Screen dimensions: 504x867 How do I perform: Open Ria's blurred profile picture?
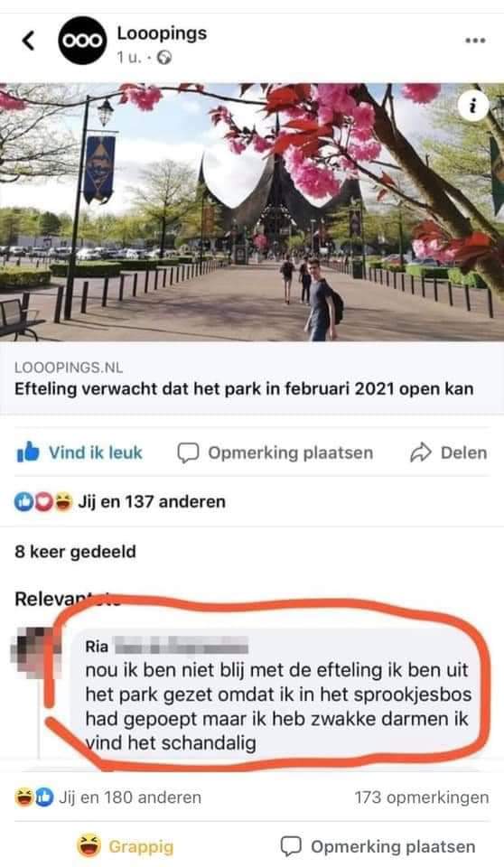coord(34,650)
